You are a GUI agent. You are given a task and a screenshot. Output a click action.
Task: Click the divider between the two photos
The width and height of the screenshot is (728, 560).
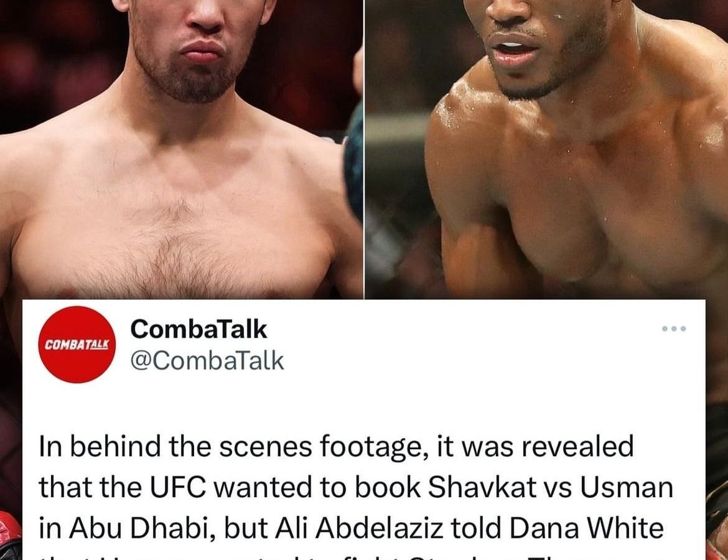(x=364, y=149)
